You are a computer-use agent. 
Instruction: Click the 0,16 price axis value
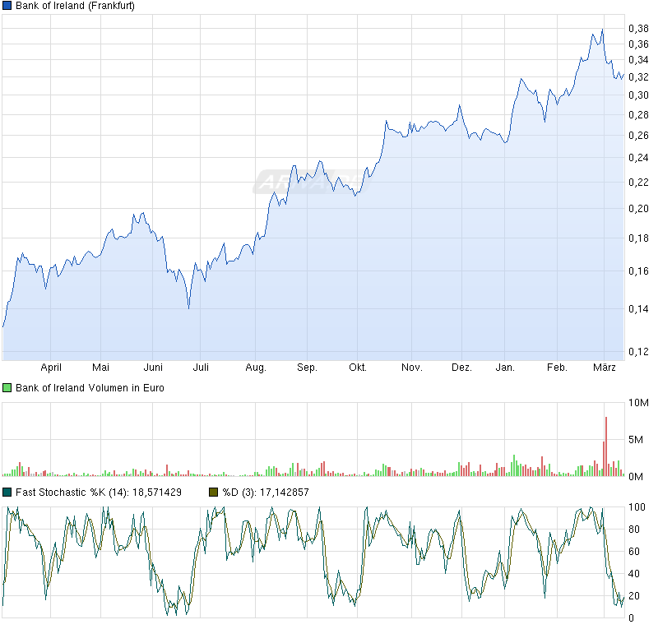tap(638, 271)
